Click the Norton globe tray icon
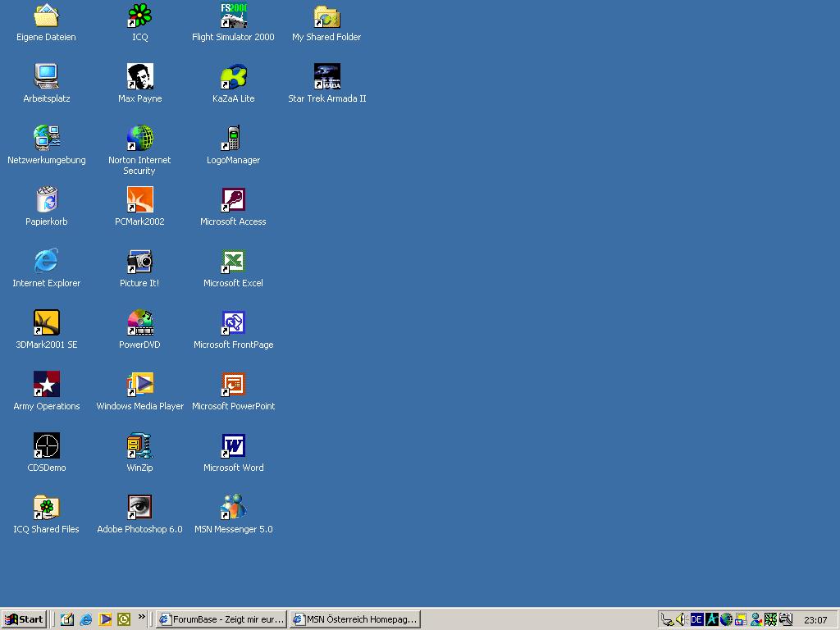 click(726, 619)
